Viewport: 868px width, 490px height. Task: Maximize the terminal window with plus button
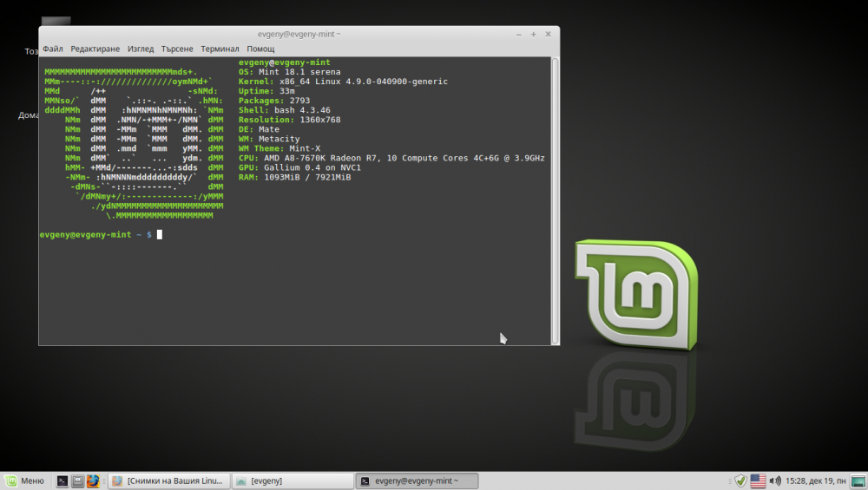534,35
